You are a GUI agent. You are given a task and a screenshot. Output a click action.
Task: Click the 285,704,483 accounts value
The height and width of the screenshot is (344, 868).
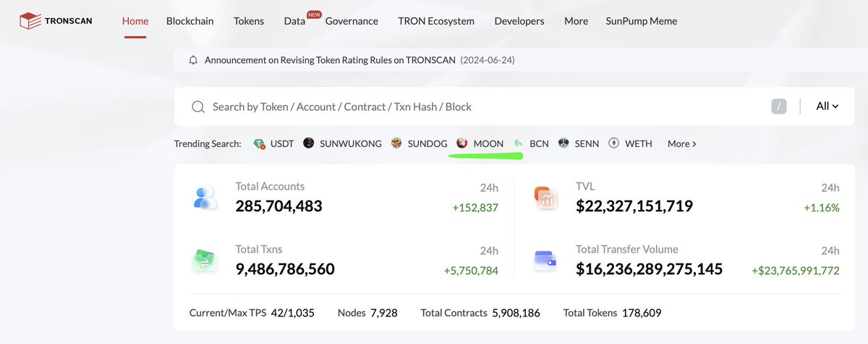(278, 206)
